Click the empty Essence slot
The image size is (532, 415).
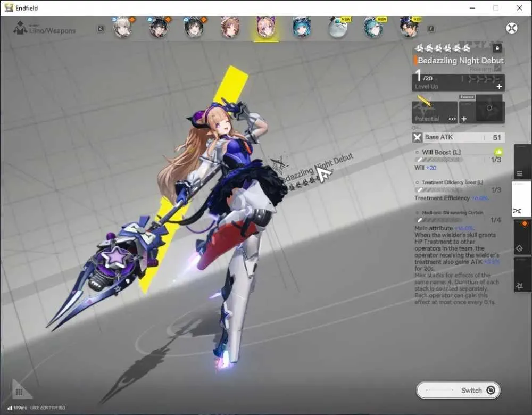click(x=489, y=108)
